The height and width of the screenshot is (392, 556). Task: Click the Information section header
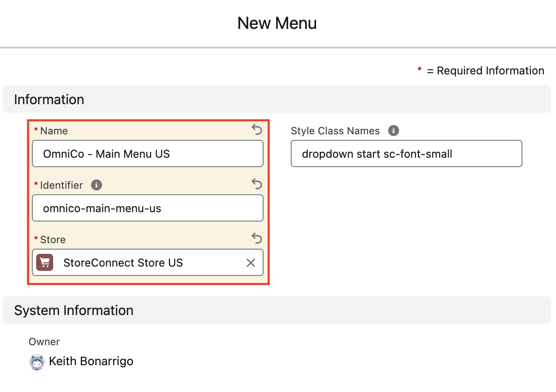pos(277,99)
